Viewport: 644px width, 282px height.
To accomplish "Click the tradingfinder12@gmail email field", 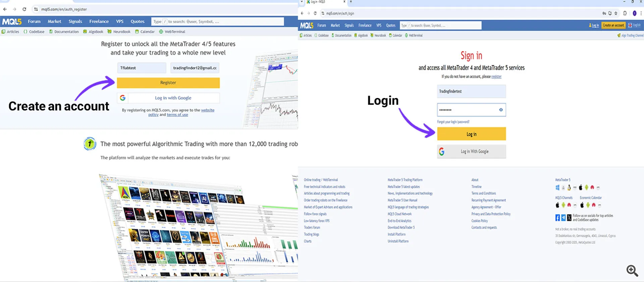I will (195, 68).
